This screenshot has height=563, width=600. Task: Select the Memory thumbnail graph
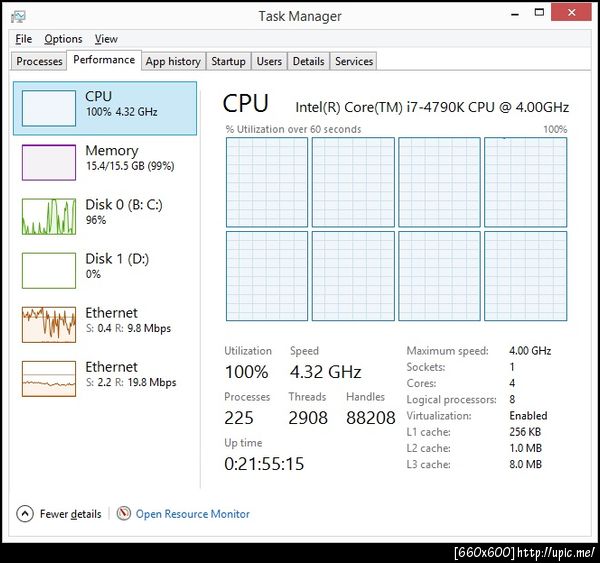click(x=49, y=162)
